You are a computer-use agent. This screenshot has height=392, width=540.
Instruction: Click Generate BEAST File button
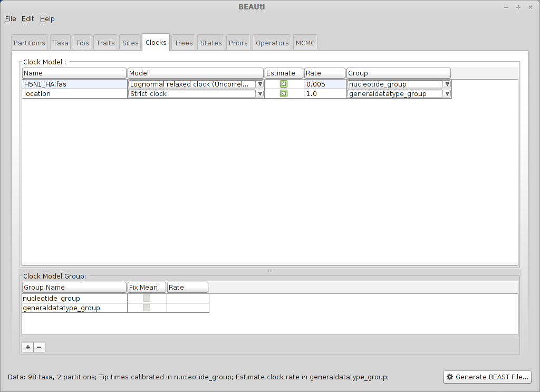tap(487, 377)
